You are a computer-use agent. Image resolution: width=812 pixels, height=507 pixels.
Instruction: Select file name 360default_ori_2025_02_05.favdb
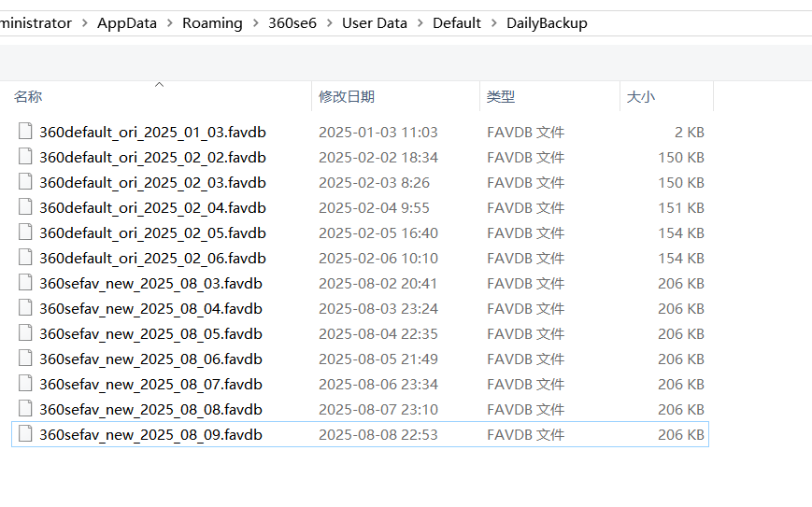coord(152,233)
